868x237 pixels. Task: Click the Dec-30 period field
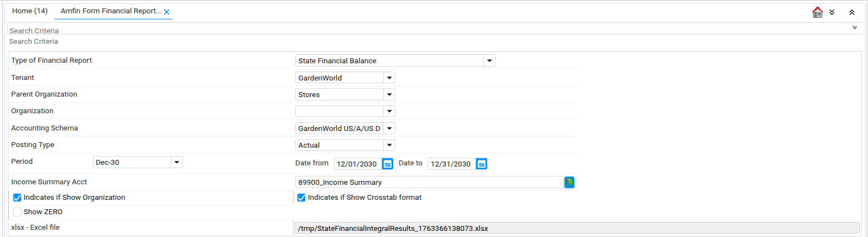[x=132, y=162]
